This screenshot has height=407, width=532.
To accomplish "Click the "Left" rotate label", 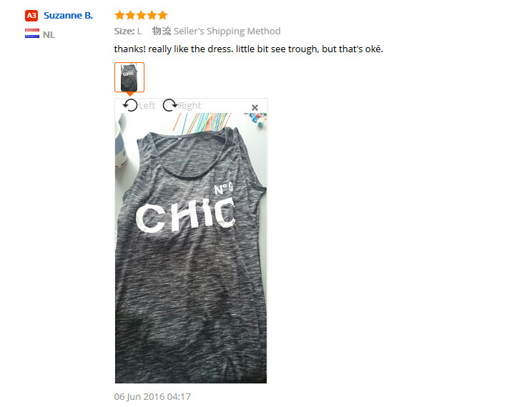I will coord(147,106).
